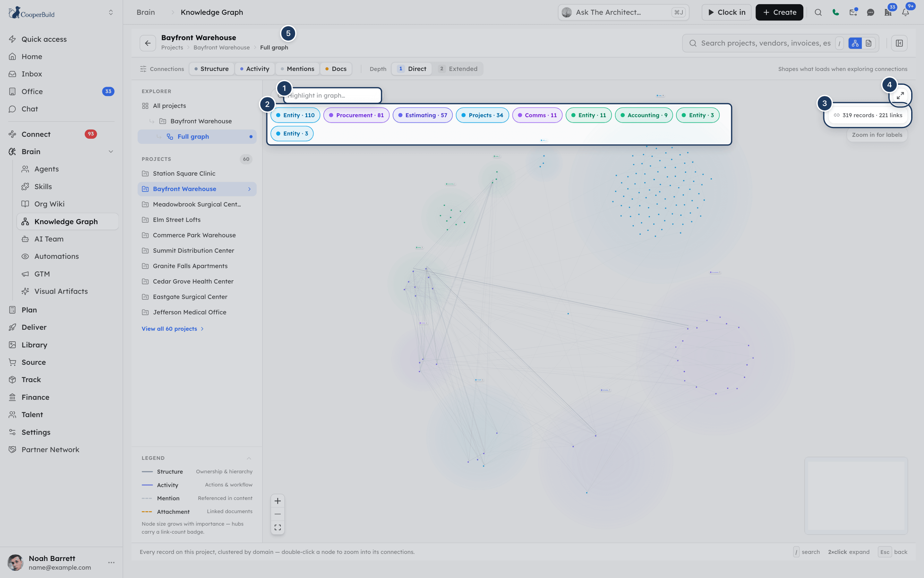Fit graph to view icon
Image resolution: width=924 pixels, height=578 pixels.
click(278, 527)
